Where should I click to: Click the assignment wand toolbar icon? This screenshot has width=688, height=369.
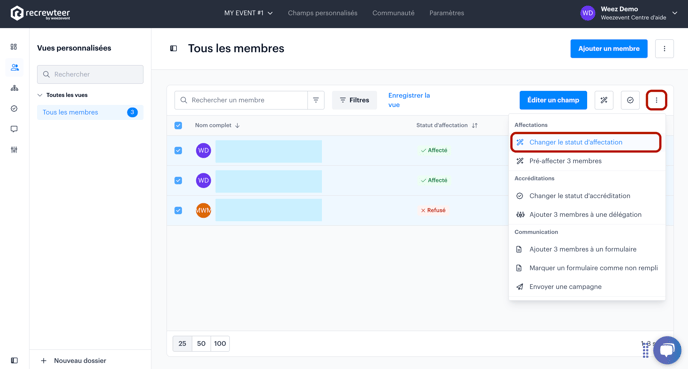[x=604, y=100]
